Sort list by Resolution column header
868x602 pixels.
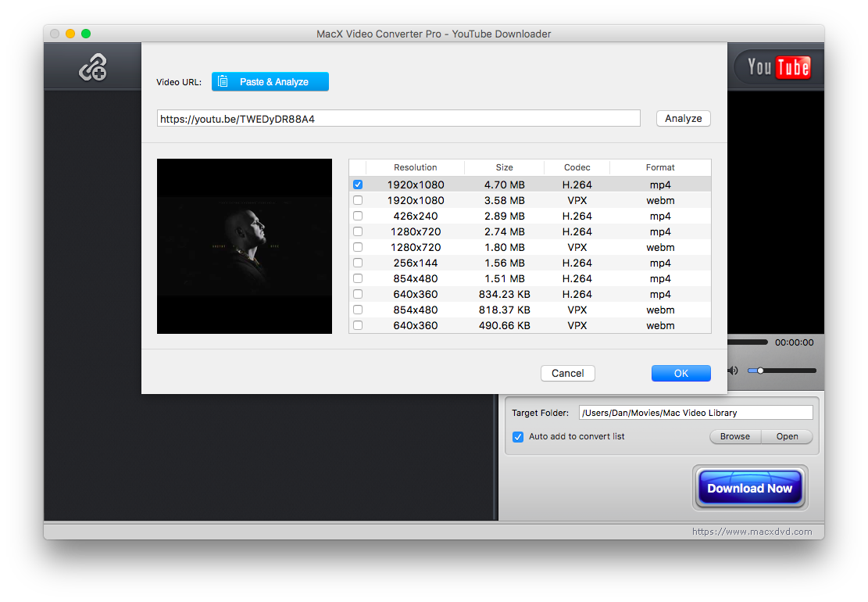(415, 167)
